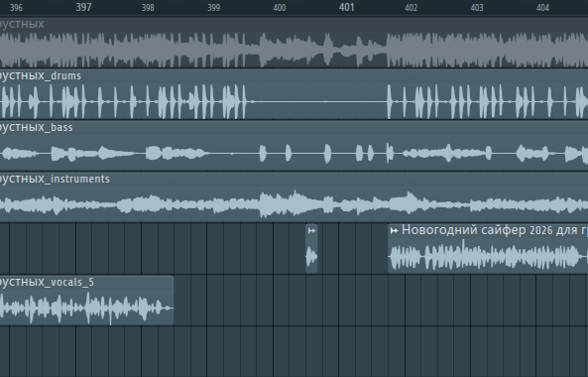
Task: Click bar 404 on the timeline ruler
Action: [542, 8]
